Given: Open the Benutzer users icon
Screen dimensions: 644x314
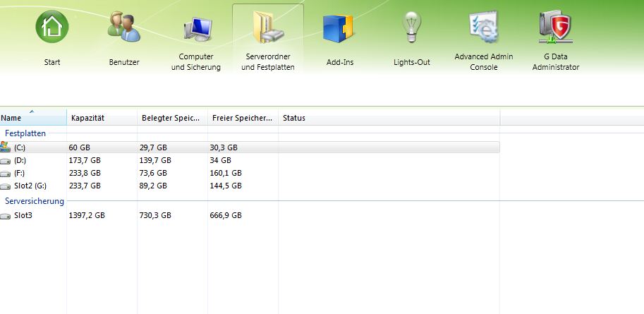Looking at the screenshot, I should [x=124, y=28].
